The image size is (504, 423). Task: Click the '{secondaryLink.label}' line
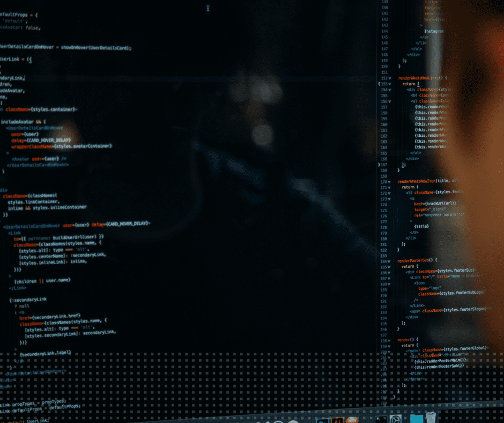[46, 353]
